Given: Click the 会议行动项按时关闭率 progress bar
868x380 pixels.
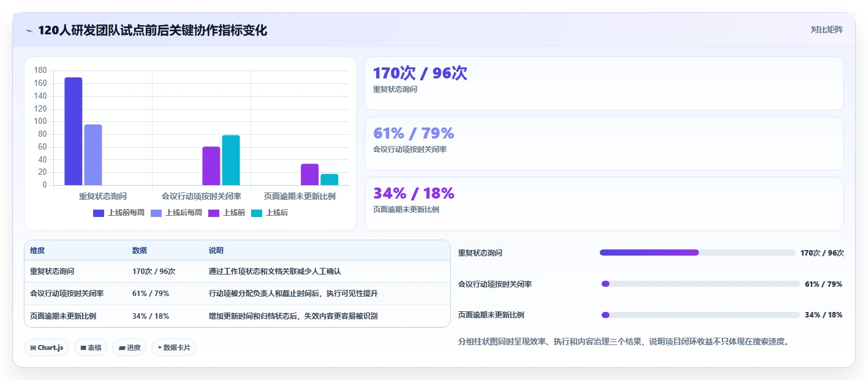Looking at the screenshot, I should point(701,284).
